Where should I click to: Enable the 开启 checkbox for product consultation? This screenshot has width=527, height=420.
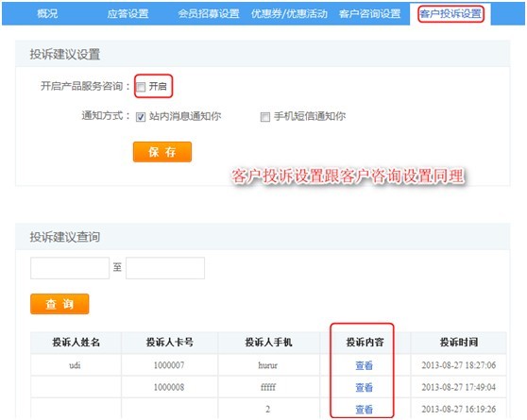(x=141, y=87)
